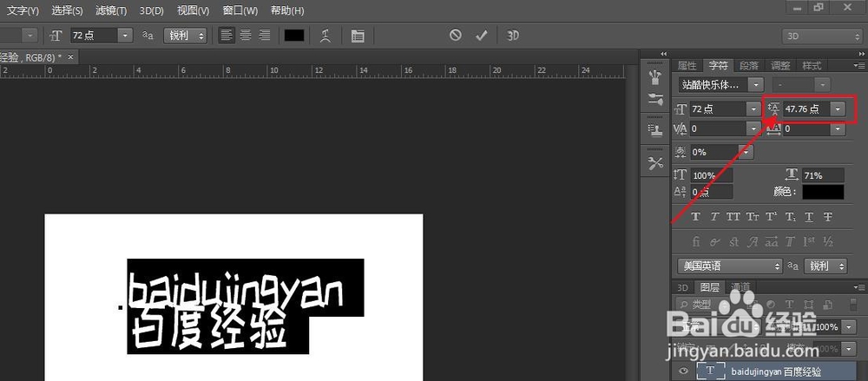The width and height of the screenshot is (868, 381).
Task: Switch to the 调整 tab
Action: coord(780,65)
